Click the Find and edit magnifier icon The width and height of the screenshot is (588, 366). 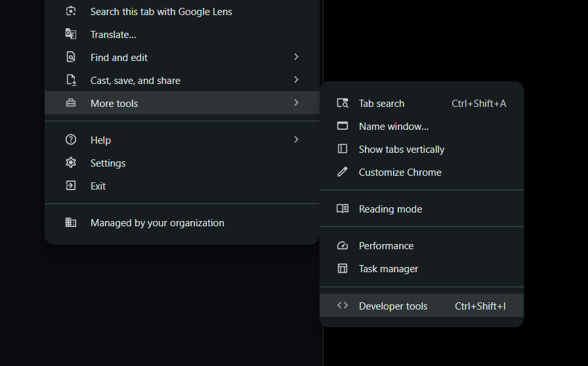click(71, 57)
